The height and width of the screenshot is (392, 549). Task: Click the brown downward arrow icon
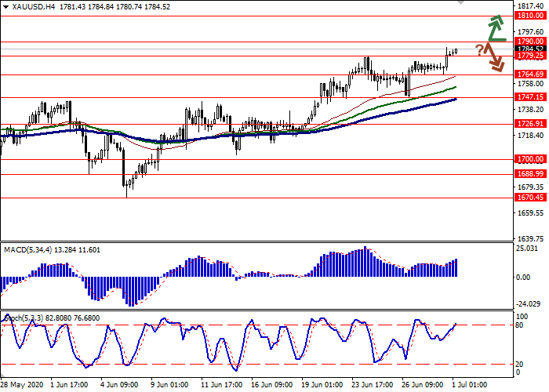click(494, 57)
